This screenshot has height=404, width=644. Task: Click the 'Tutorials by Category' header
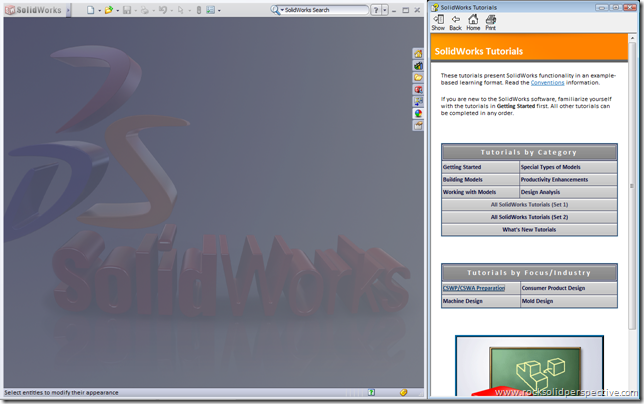tap(529, 152)
